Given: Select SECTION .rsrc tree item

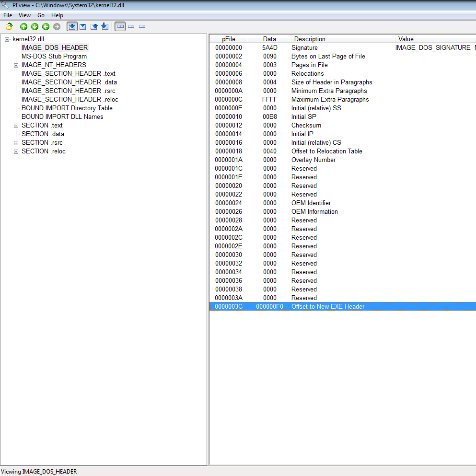Looking at the screenshot, I should pyautogui.click(x=42, y=143).
